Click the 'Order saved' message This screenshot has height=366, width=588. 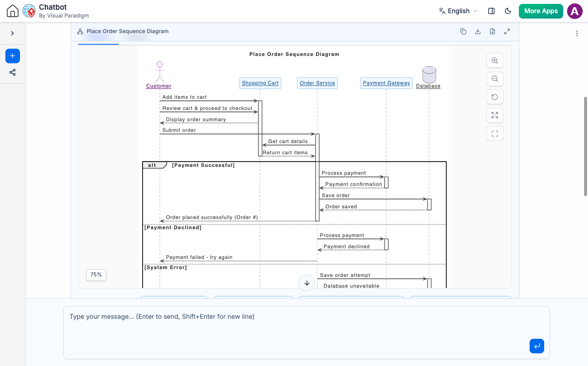341,207
